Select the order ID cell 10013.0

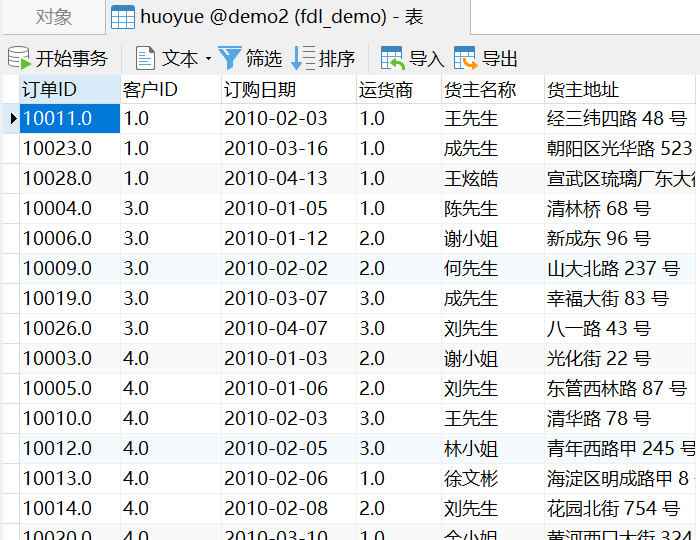point(70,478)
